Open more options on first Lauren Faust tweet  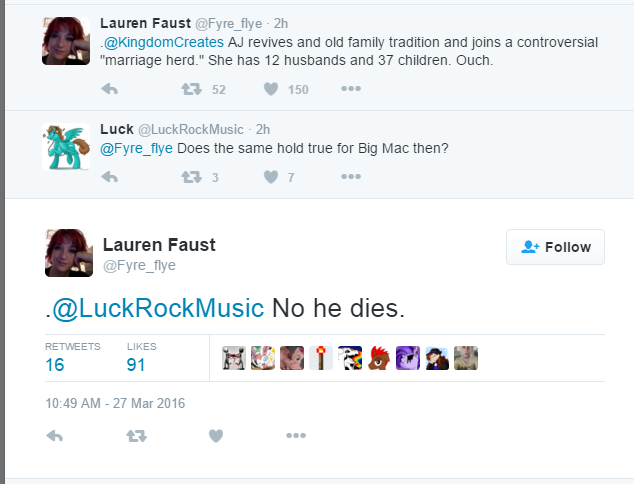[x=350, y=89]
